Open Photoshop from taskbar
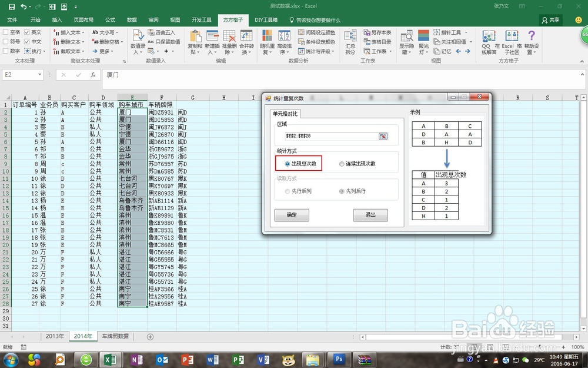Screen dimensions: 588x368 tap(339, 360)
